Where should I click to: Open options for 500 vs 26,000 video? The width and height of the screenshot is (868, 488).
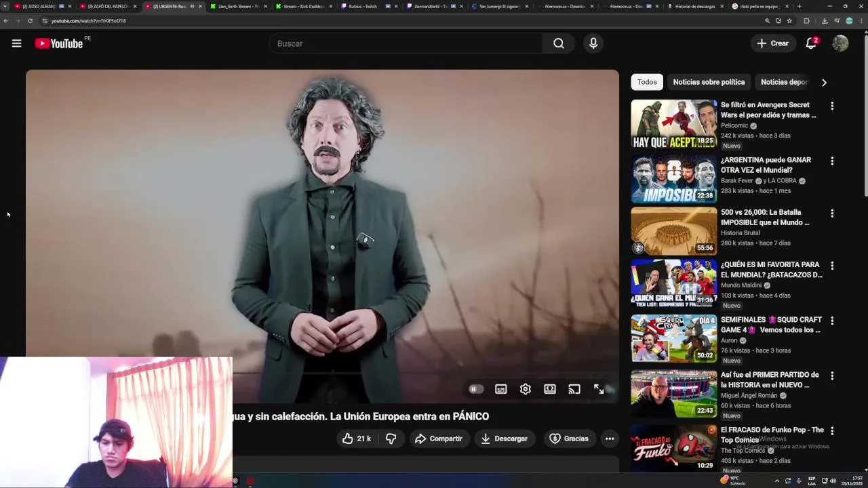(x=832, y=213)
